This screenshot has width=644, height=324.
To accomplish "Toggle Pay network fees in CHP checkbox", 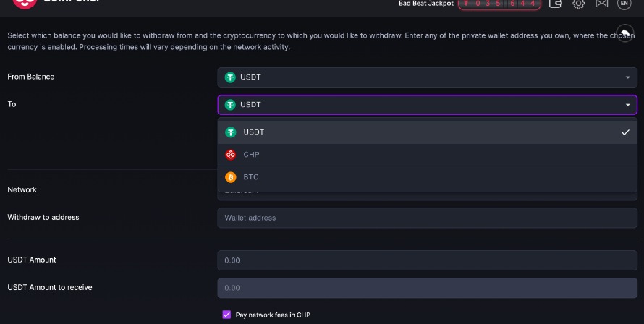I will (226, 315).
